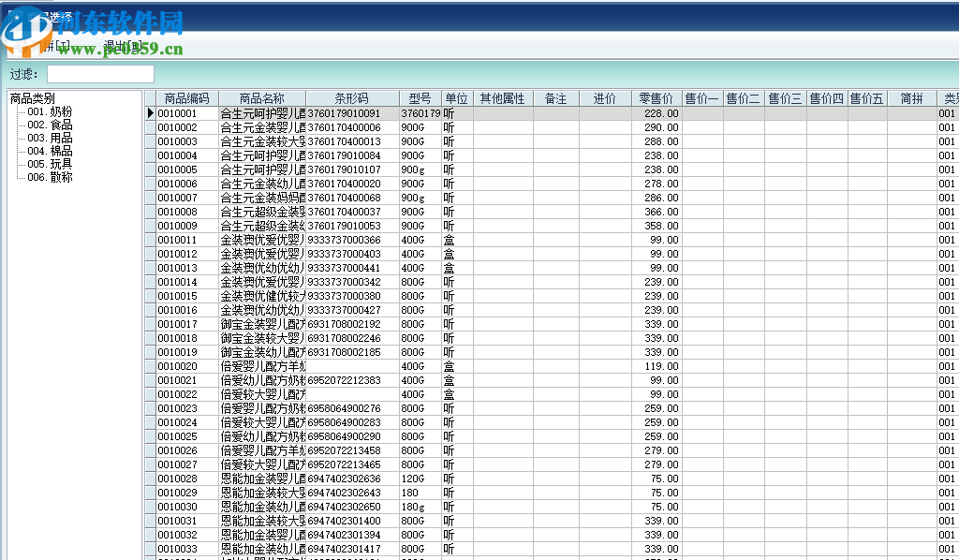Click retail price 366.00 cell
959x560 pixels.
[657, 212]
